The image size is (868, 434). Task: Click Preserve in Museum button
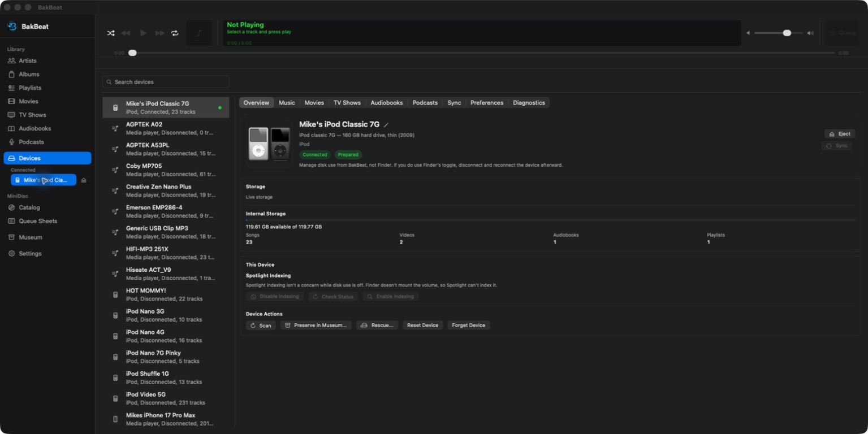(316, 325)
